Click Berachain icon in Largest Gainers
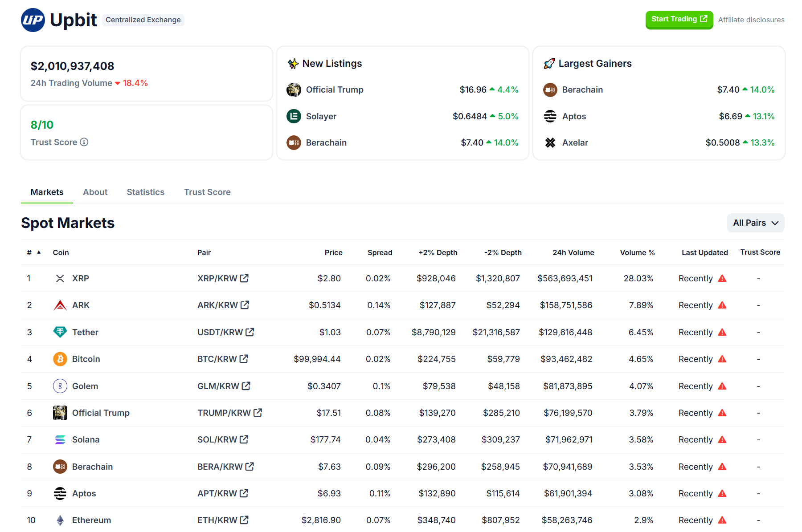The height and width of the screenshot is (532, 802). (550, 90)
